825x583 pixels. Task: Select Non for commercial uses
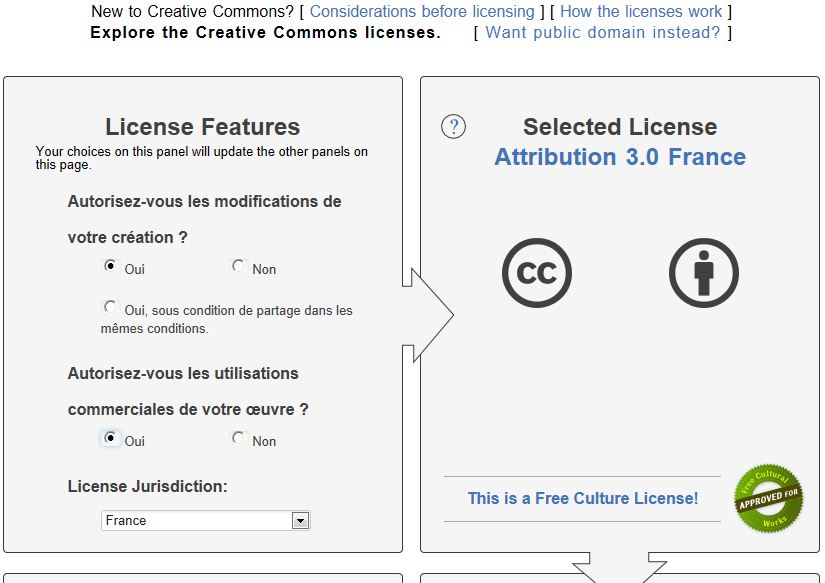point(238,438)
